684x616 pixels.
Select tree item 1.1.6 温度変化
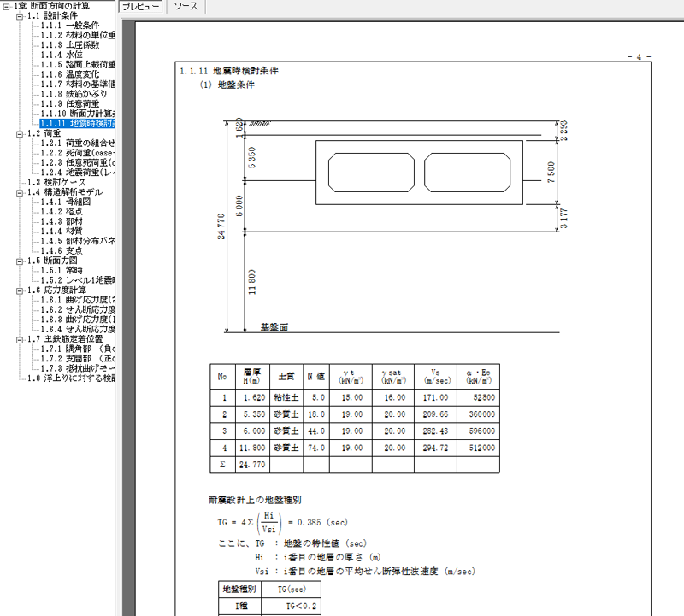point(70,74)
